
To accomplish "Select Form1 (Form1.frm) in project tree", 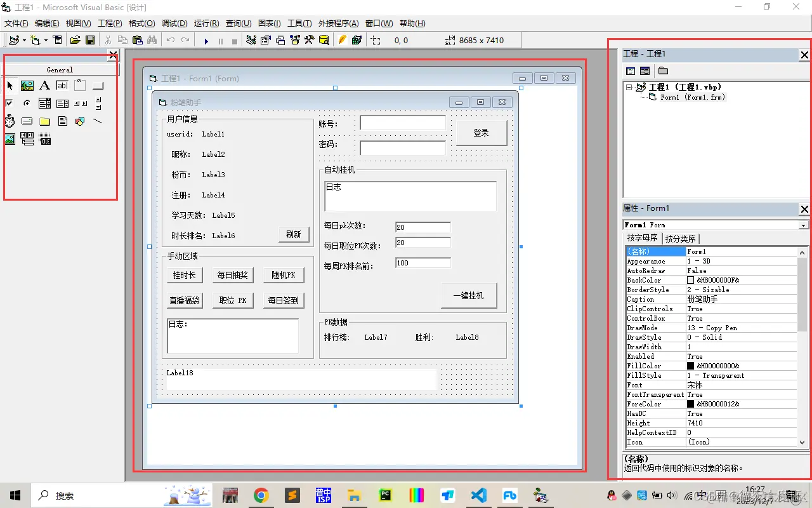I will click(692, 97).
